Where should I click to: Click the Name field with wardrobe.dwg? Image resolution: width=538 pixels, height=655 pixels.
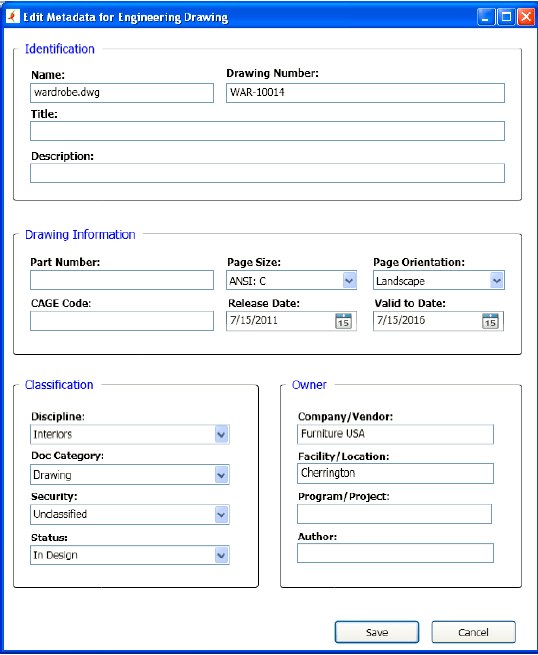[x=122, y=93]
